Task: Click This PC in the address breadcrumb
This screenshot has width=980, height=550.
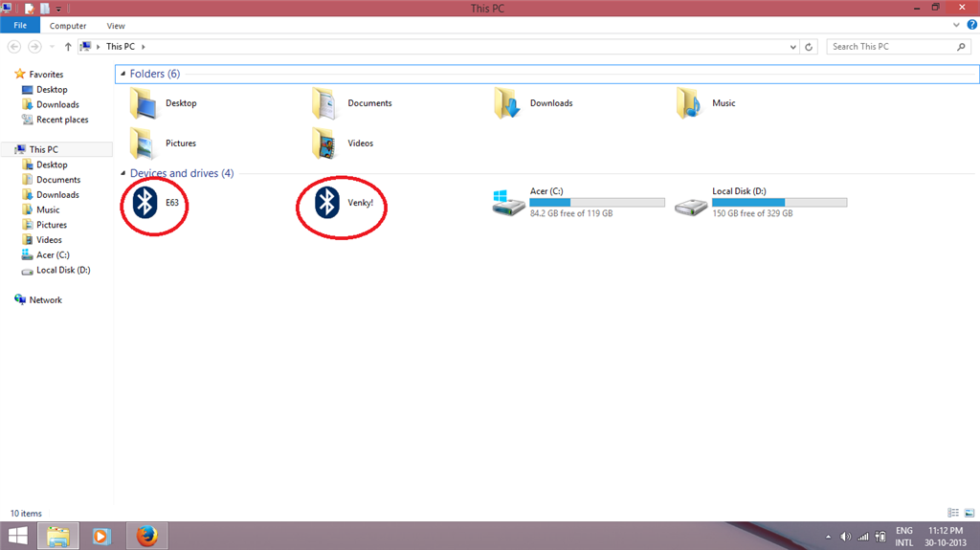Action: [120, 46]
